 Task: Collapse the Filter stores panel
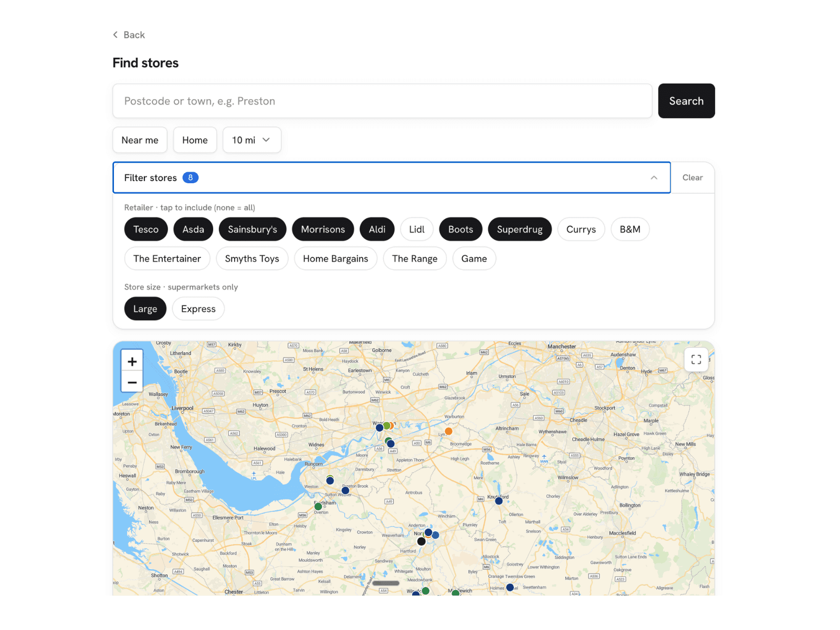tap(392, 177)
